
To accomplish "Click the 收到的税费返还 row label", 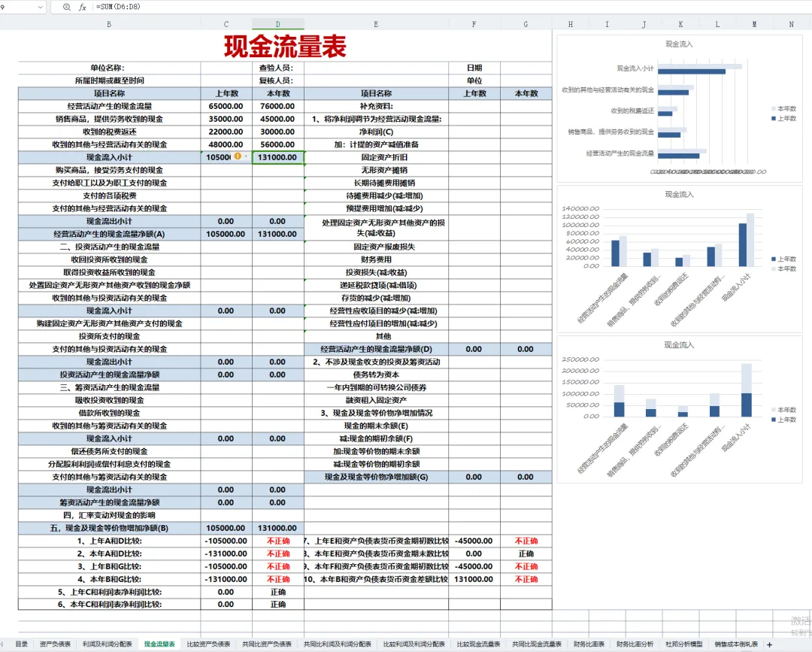I will [109, 132].
